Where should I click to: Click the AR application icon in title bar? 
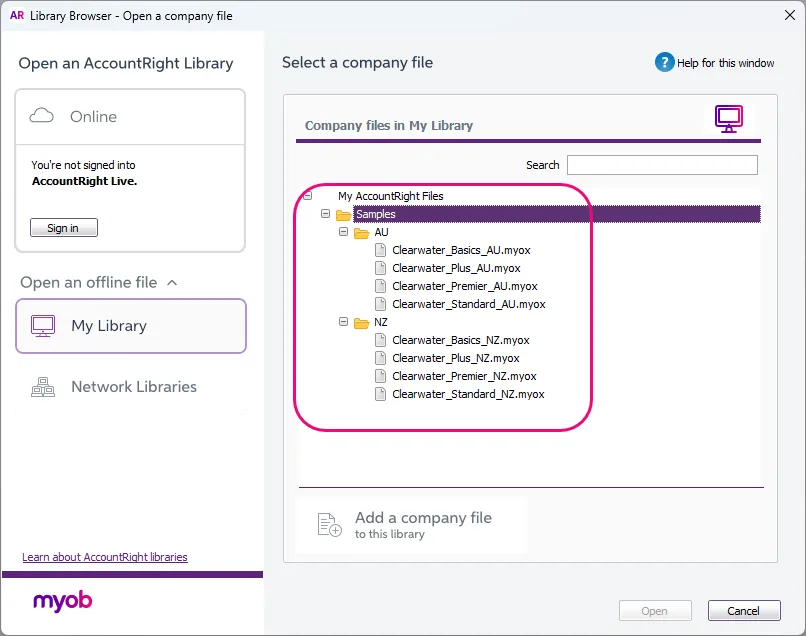tap(17, 15)
